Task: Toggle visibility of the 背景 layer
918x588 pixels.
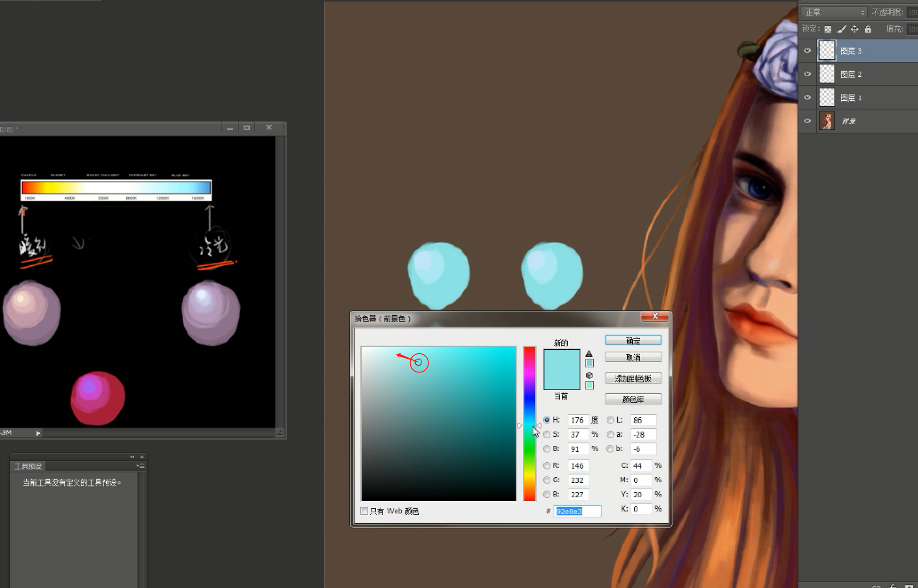Action: (807, 121)
